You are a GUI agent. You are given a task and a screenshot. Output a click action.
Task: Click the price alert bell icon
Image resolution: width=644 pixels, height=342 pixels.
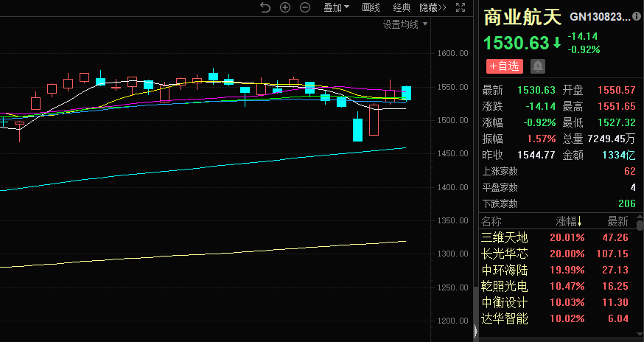pos(538,66)
